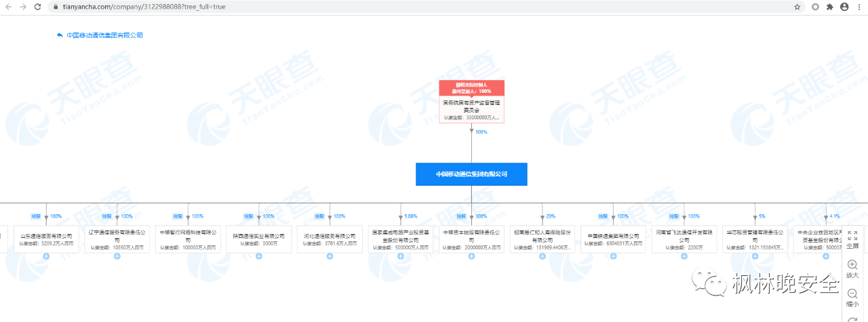This screenshot has width=868, height=322.
Task: Click the 控股 tag above 中移智行网络科技有限公司
Action: click(x=178, y=216)
